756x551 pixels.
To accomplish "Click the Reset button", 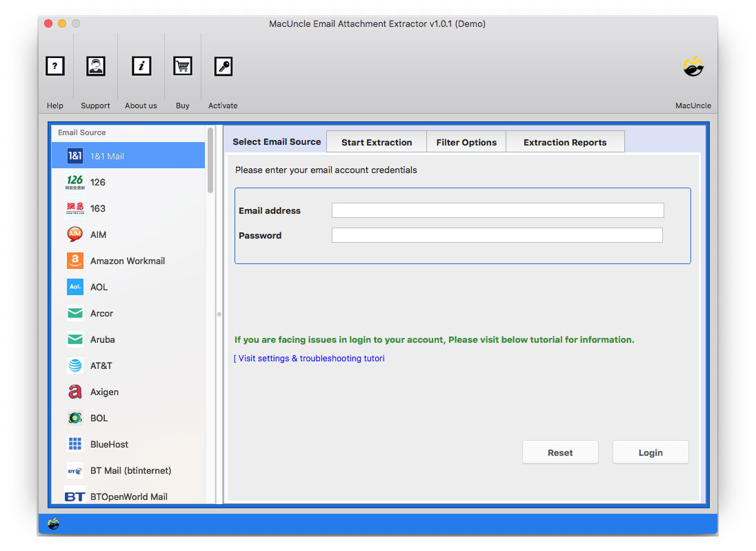I will (x=560, y=452).
